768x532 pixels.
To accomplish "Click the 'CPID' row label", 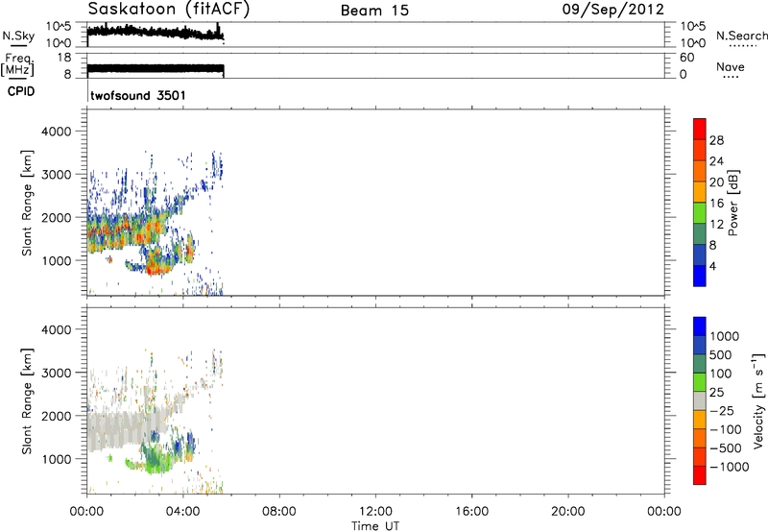I will (x=21, y=91).
